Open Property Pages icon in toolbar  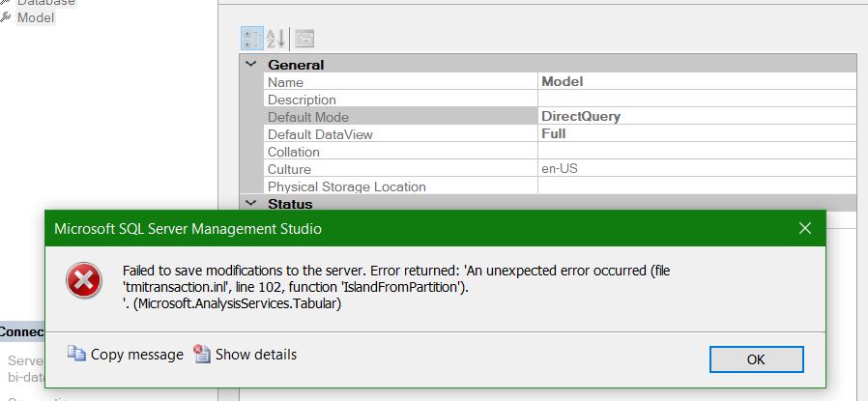pos(304,38)
